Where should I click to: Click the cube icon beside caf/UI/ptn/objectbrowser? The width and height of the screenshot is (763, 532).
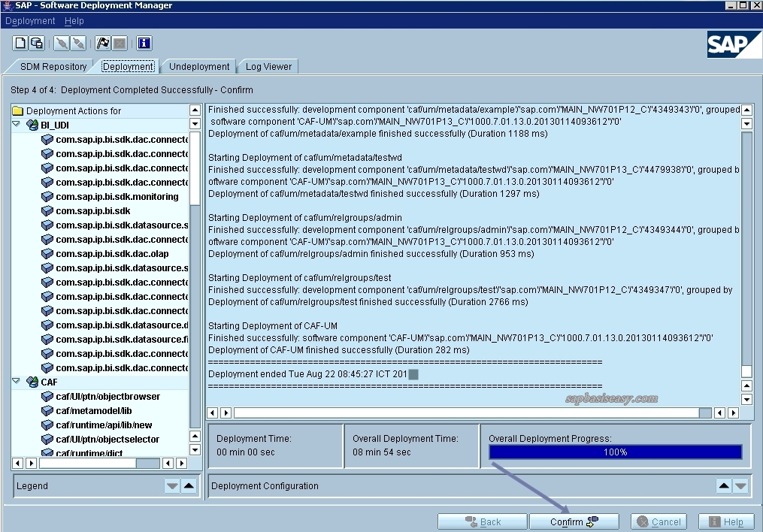tap(47, 396)
